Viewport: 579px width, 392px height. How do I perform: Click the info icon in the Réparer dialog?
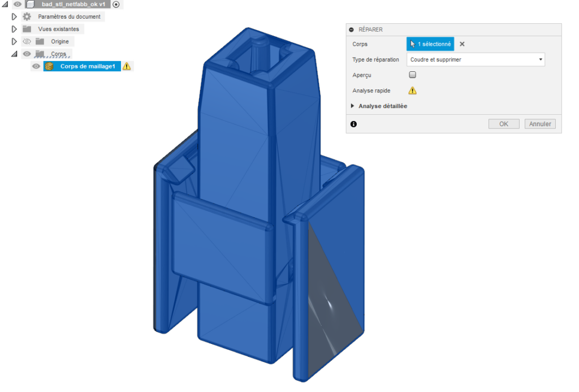[353, 124]
